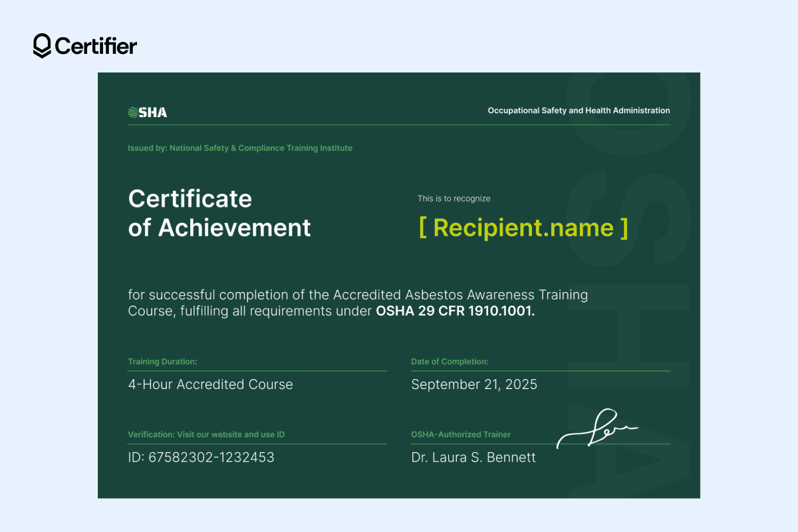Select the Certificate of Achievement heading
Image resolution: width=798 pixels, height=532 pixels.
pos(219,213)
